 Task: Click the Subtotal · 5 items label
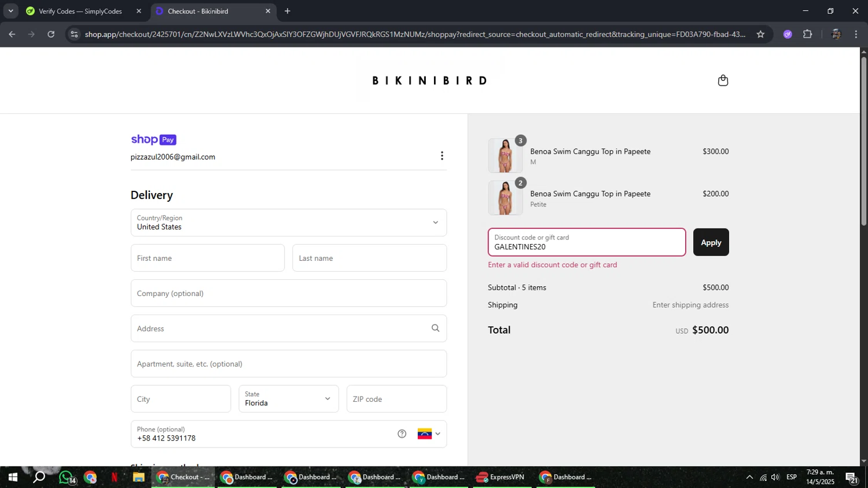click(x=517, y=287)
